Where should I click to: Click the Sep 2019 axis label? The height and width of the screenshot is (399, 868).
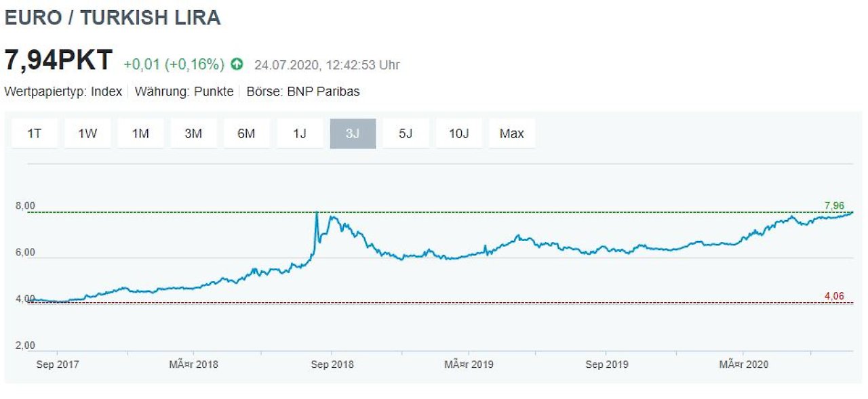point(606,364)
